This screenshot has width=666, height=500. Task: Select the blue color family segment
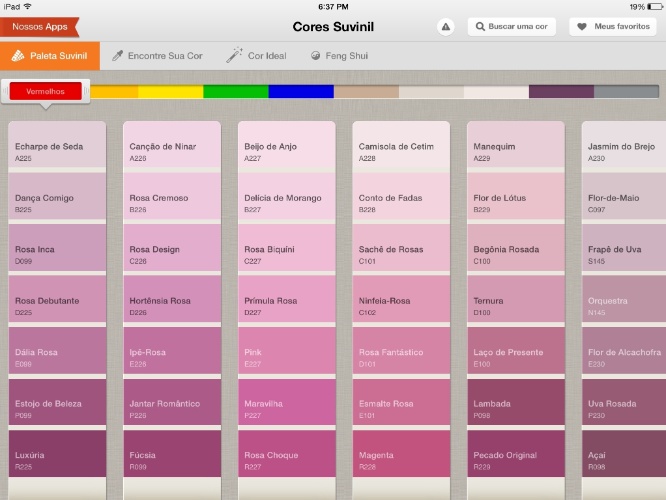click(x=301, y=91)
